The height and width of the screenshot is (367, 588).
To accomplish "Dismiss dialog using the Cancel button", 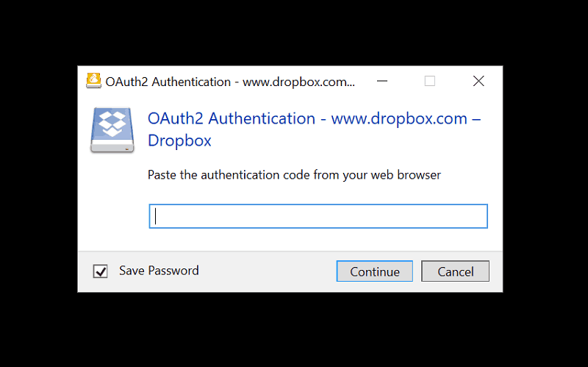I will pos(455,271).
